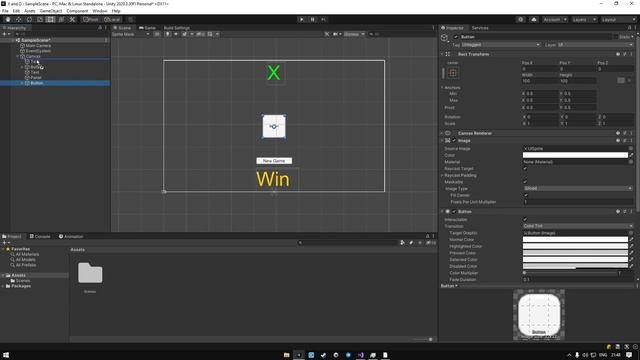
Task: Toggle Button object active checkbox
Action: [456, 37]
